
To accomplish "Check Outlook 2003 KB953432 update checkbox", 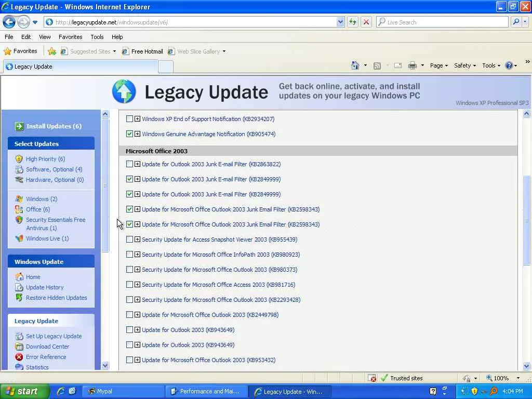I will (x=129, y=360).
